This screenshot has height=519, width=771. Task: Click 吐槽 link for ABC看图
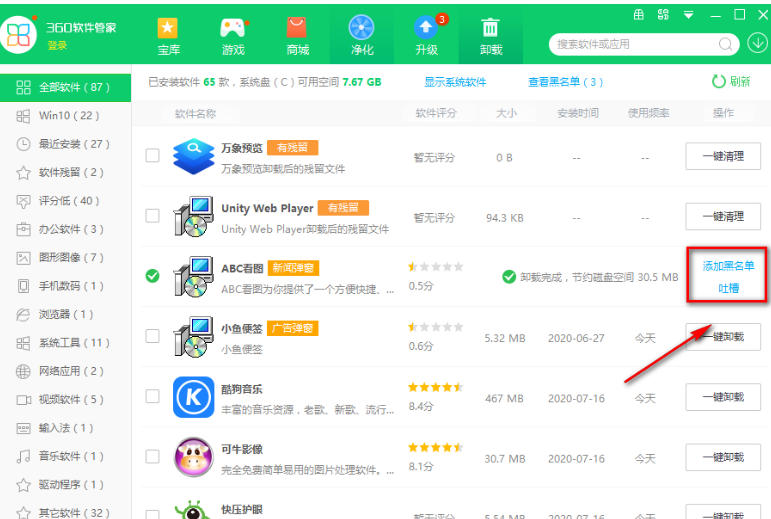(x=728, y=288)
